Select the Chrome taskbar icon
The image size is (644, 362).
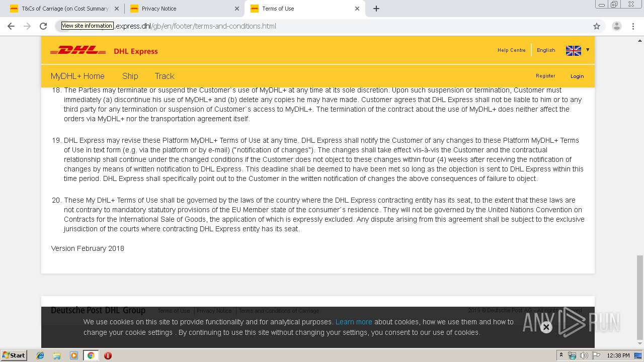coord(91,355)
